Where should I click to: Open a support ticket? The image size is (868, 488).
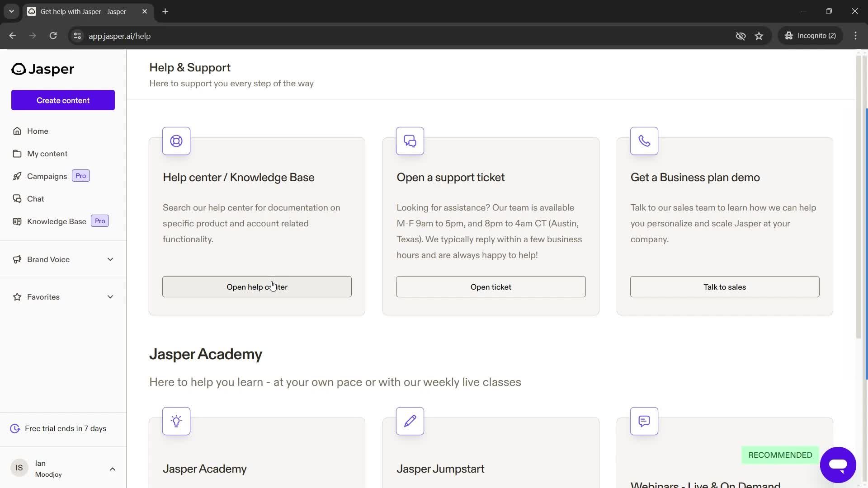point(491,286)
